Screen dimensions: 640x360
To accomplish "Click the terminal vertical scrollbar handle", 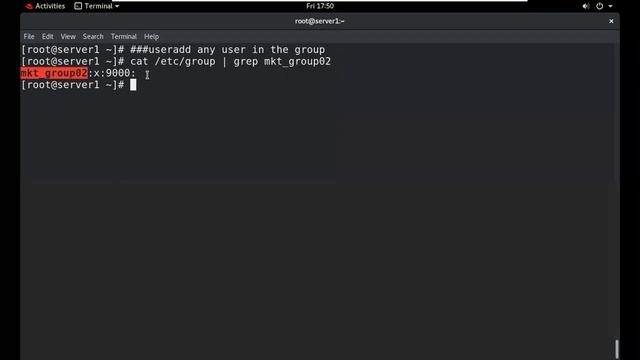I will (617, 349).
